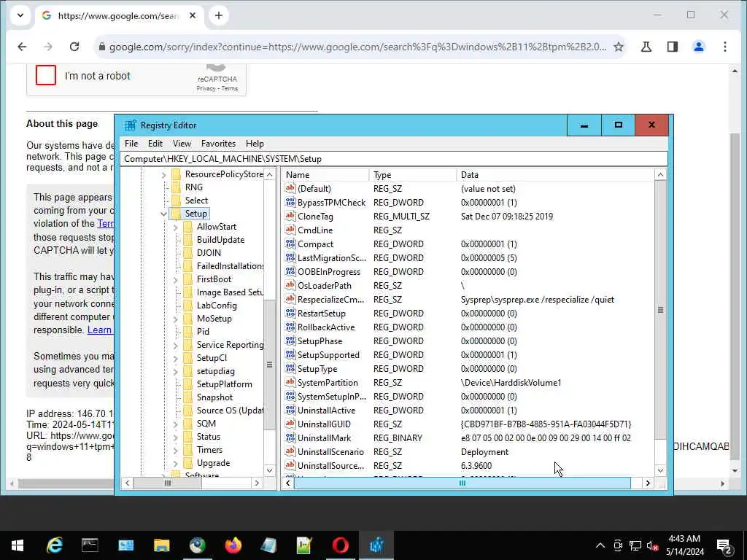Expand the AllowStart key
747x560 pixels.
175,227
